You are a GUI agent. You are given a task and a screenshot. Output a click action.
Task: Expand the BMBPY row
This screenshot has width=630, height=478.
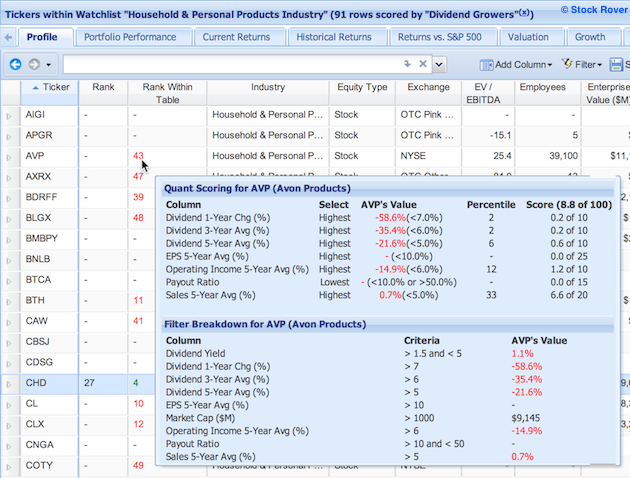[x=9, y=240]
